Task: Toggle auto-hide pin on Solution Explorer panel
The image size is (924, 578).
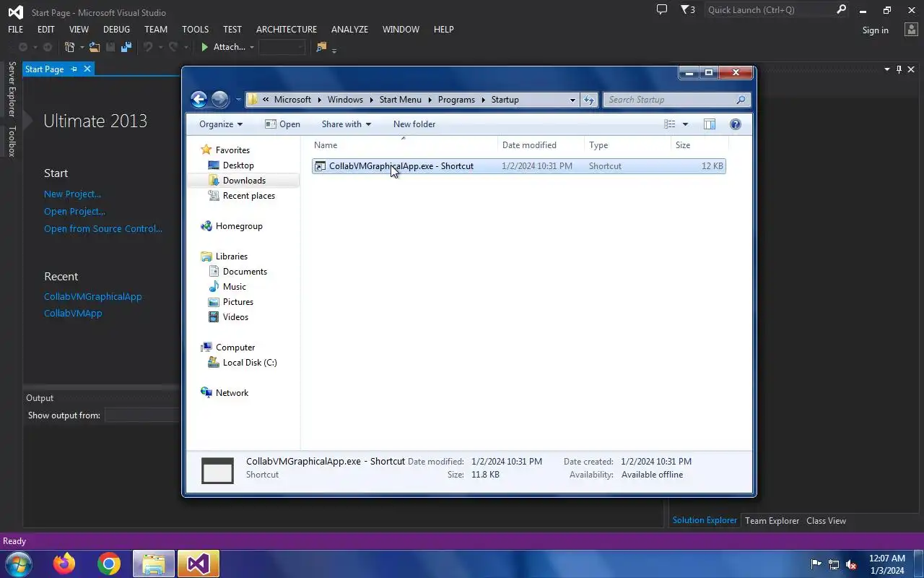Action: (899, 69)
